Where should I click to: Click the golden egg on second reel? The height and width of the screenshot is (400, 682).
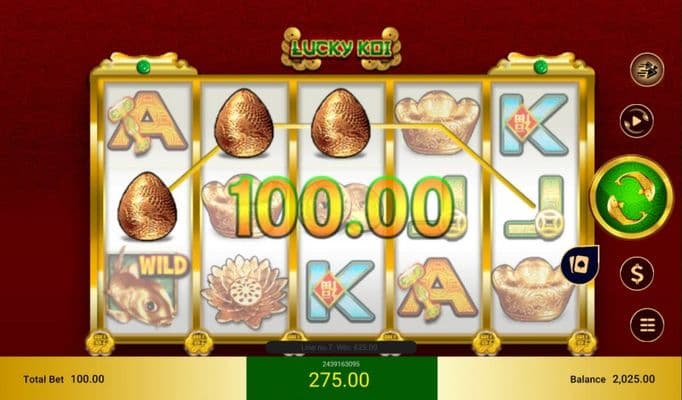[244, 123]
